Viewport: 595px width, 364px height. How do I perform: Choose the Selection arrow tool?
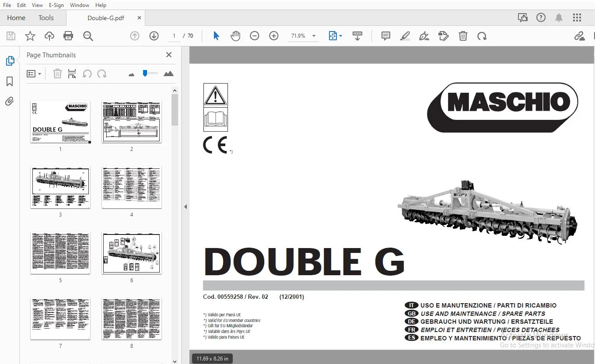tap(216, 36)
